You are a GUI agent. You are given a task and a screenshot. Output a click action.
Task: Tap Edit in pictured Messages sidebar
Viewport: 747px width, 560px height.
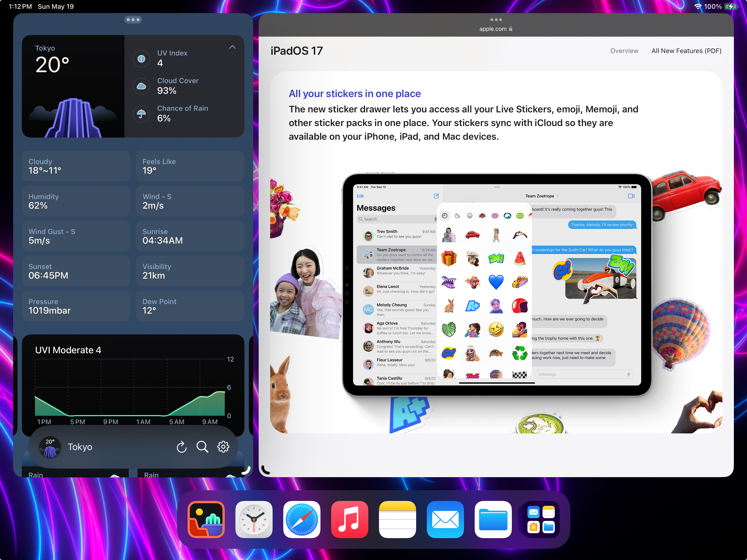tap(360, 196)
